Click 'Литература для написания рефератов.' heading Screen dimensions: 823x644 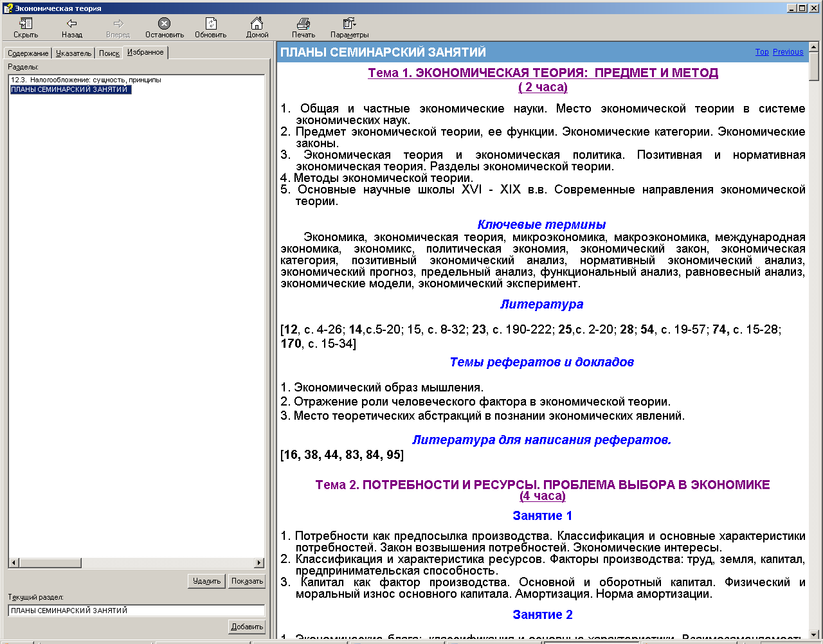542,440
